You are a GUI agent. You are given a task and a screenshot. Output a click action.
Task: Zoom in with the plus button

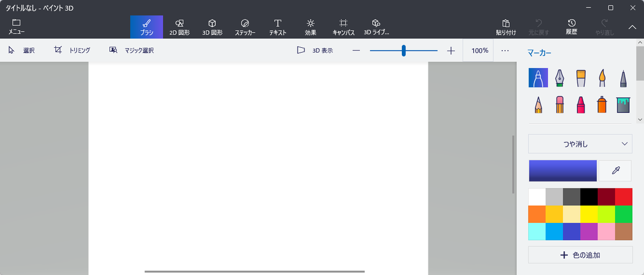pos(451,50)
